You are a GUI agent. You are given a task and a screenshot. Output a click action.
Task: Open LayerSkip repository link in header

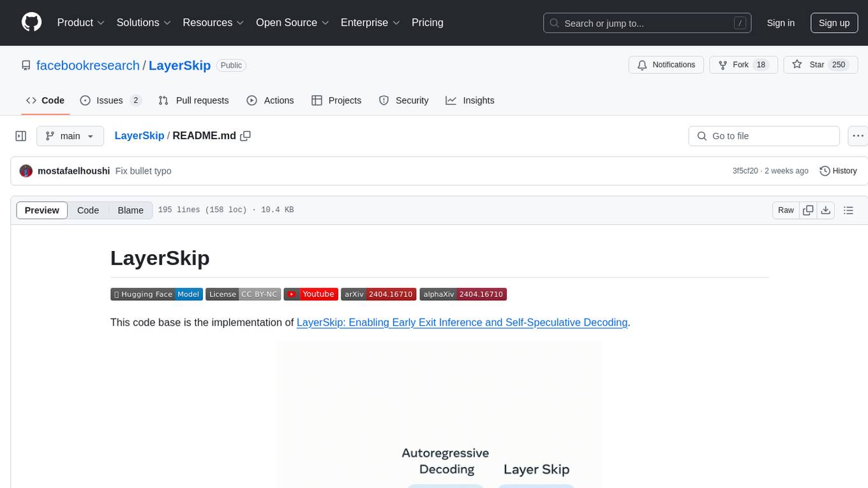coord(179,65)
